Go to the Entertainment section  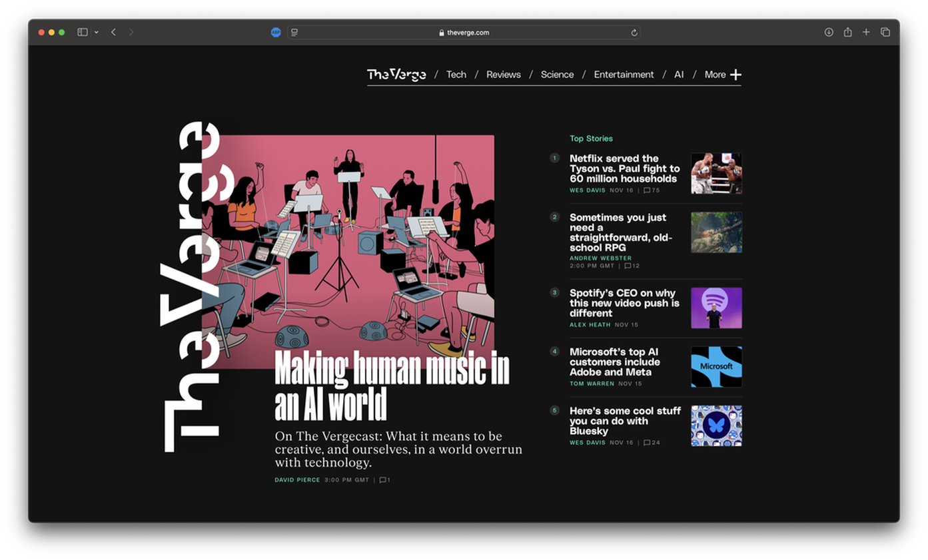(624, 75)
